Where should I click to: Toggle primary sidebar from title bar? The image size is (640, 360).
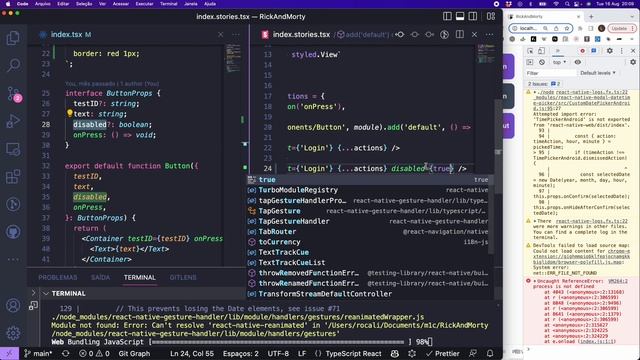click(447, 16)
